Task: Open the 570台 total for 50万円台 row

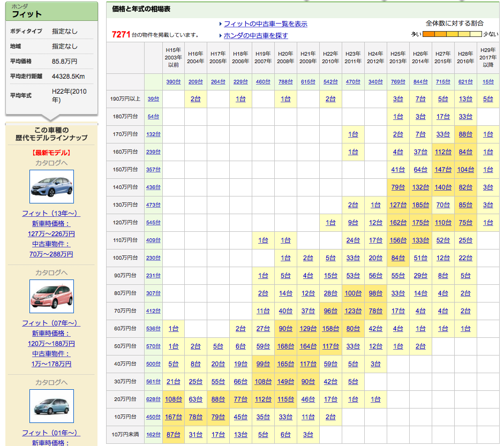Action: (x=153, y=346)
